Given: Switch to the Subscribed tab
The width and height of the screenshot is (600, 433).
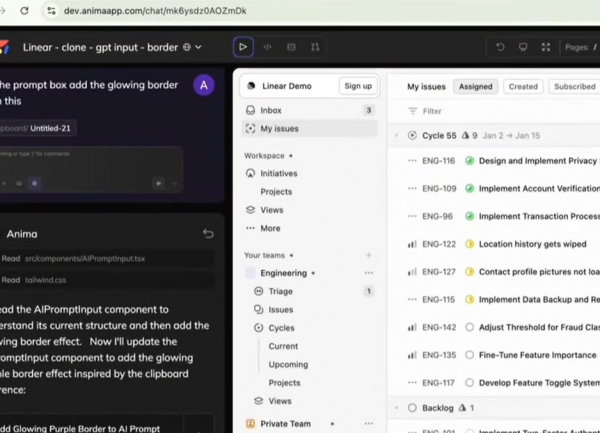Looking at the screenshot, I should (574, 87).
